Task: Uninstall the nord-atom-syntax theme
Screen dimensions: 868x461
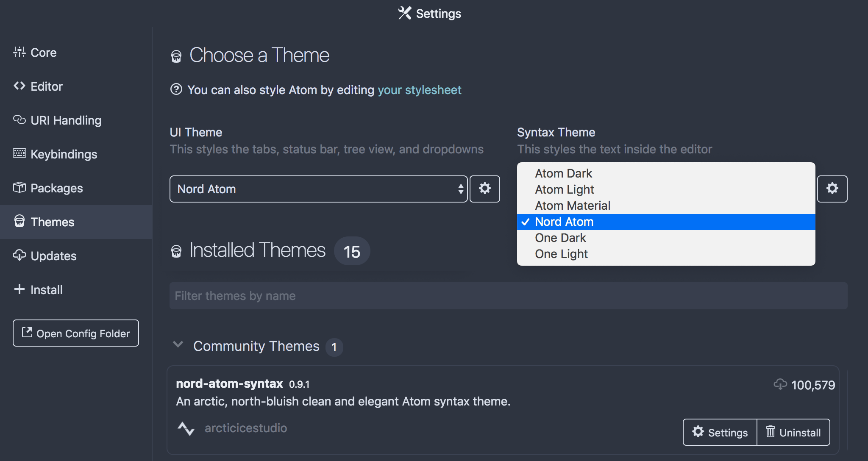Action: (x=793, y=432)
